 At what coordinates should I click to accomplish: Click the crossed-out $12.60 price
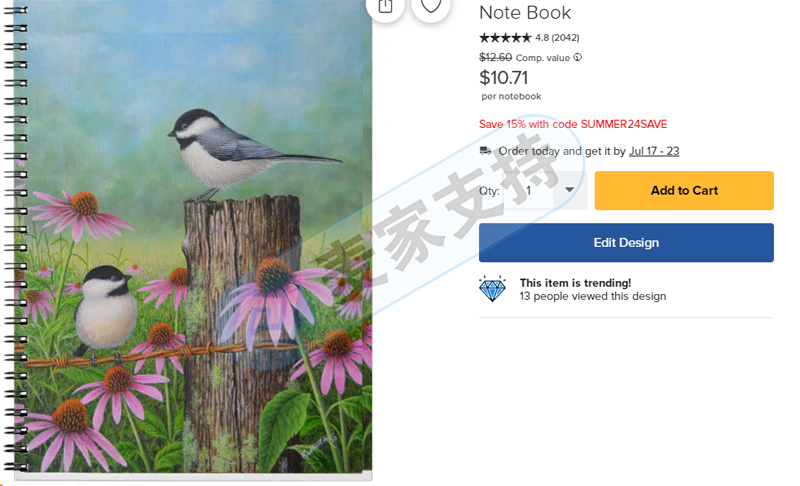point(495,58)
